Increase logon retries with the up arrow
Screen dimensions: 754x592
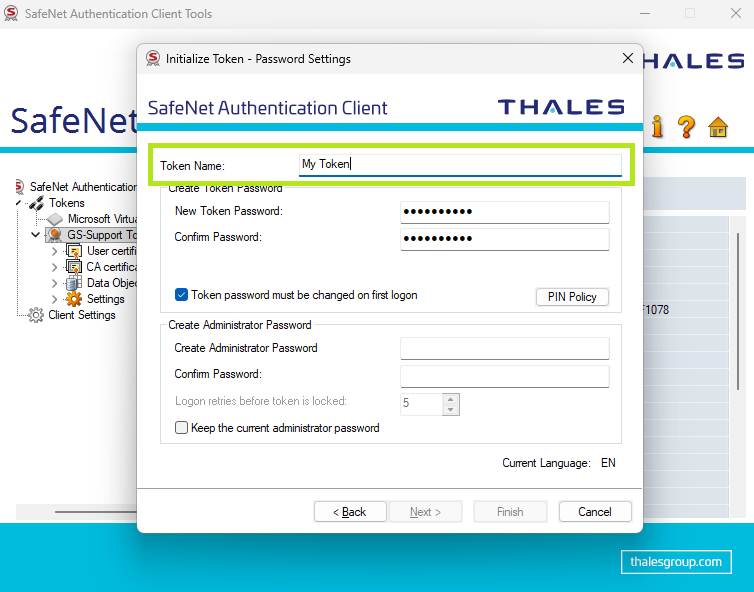pos(451,399)
